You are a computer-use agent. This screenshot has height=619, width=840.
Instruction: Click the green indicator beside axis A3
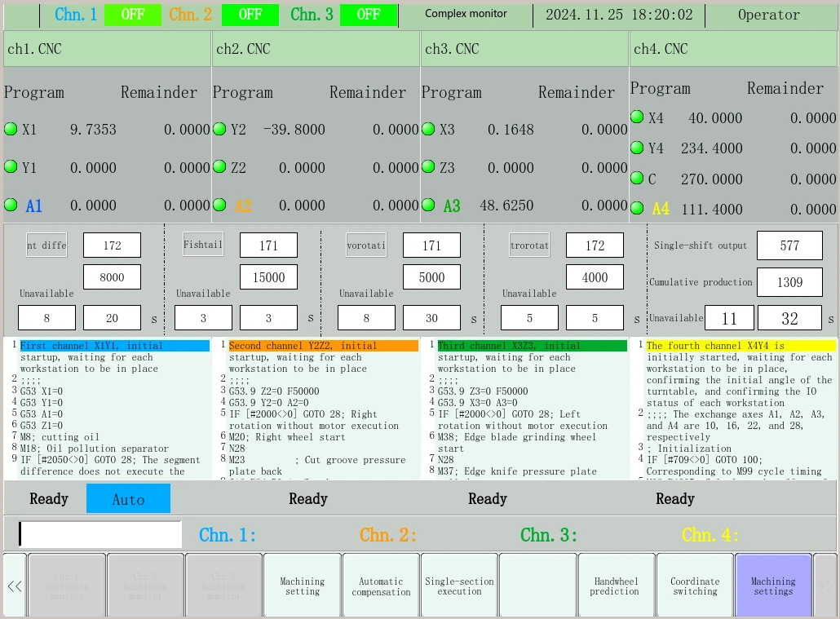pyautogui.click(x=429, y=205)
